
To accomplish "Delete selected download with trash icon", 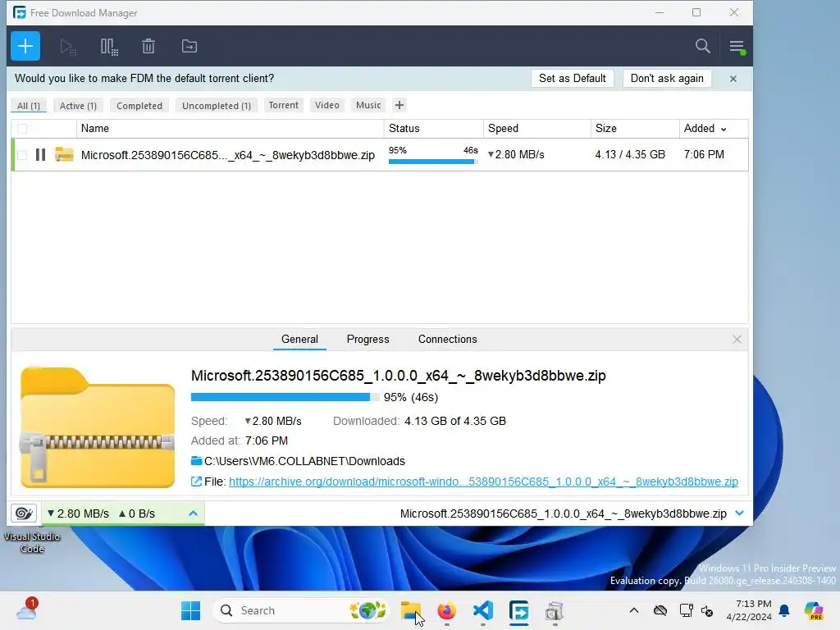I will [x=148, y=47].
